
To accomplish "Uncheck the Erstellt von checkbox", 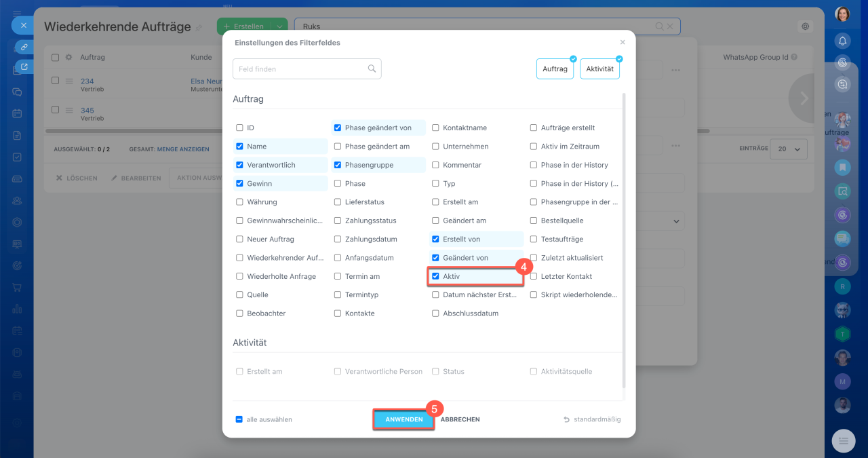I will click(436, 239).
